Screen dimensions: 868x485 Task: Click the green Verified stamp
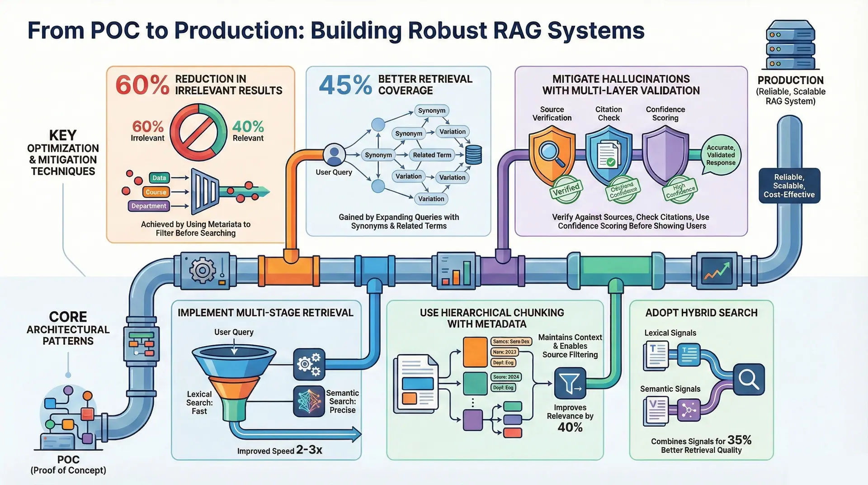(566, 189)
